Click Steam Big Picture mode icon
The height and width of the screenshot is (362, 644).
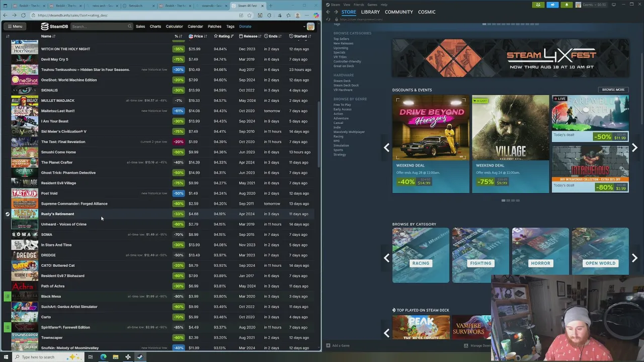[614, 5]
